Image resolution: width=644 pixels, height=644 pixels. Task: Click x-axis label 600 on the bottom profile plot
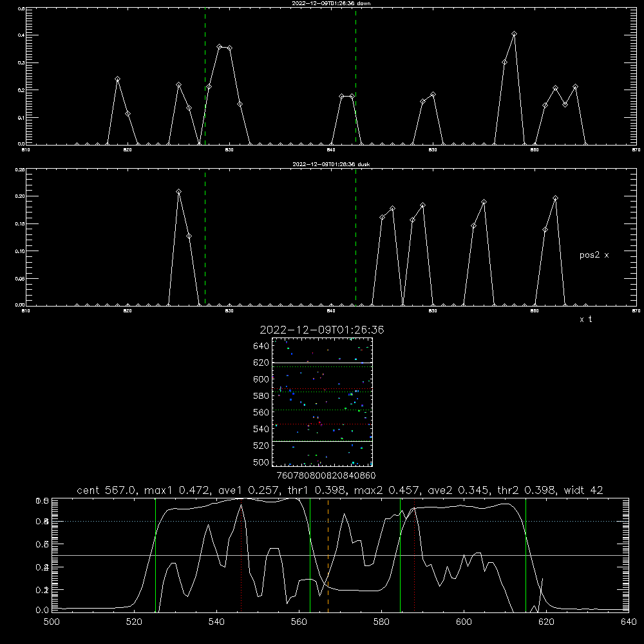pyautogui.click(x=464, y=622)
